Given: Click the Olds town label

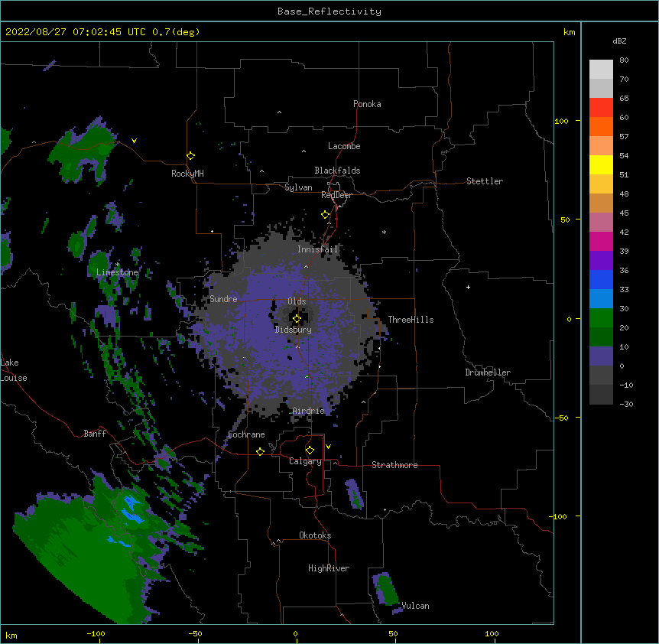Looking at the screenshot, I should tap(297, 301).
